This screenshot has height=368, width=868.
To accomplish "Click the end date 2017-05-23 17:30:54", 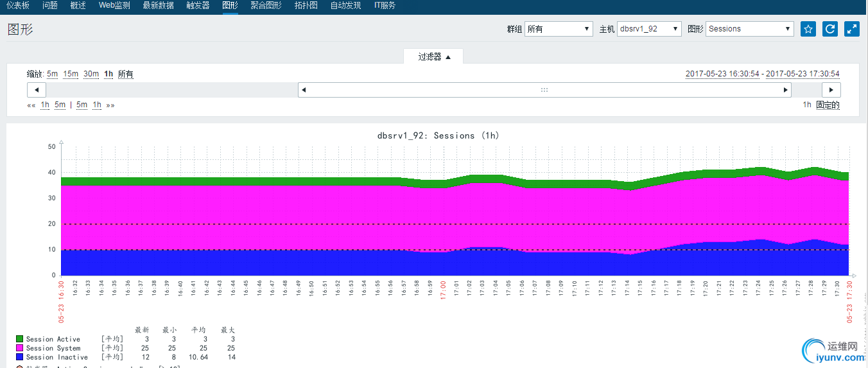I will coord(803,74).
